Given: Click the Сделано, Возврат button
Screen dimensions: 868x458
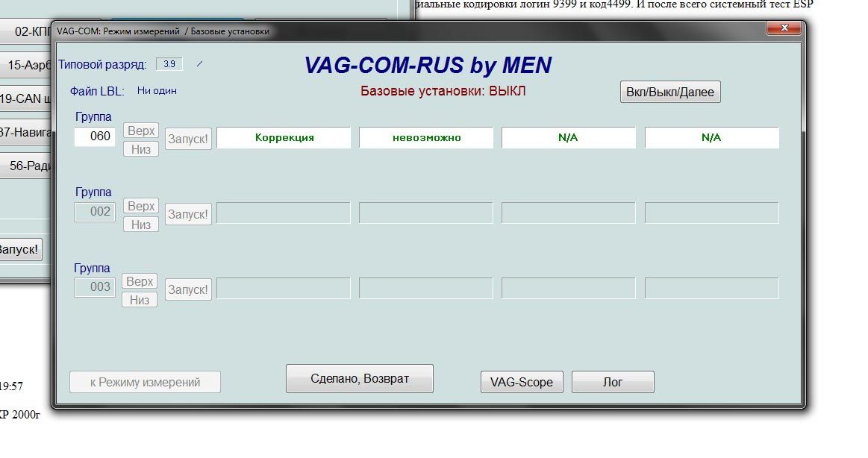Looking at the screenshot, I should click(x=359, y=378).
